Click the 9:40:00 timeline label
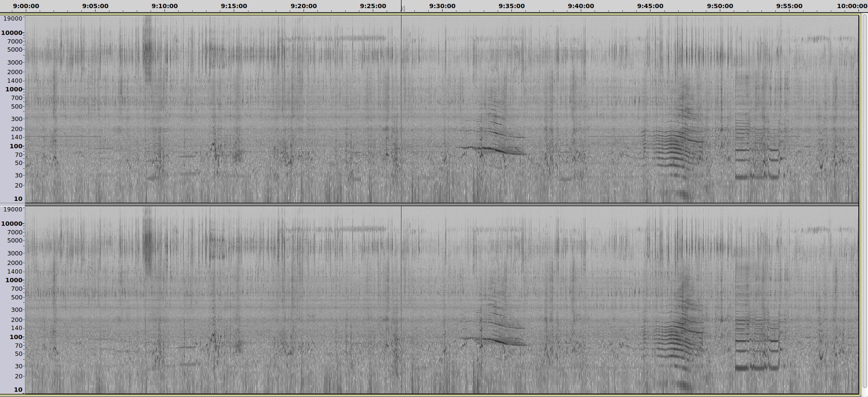The width and height of the screenshot is (868, 397). (x=581, y=6)
